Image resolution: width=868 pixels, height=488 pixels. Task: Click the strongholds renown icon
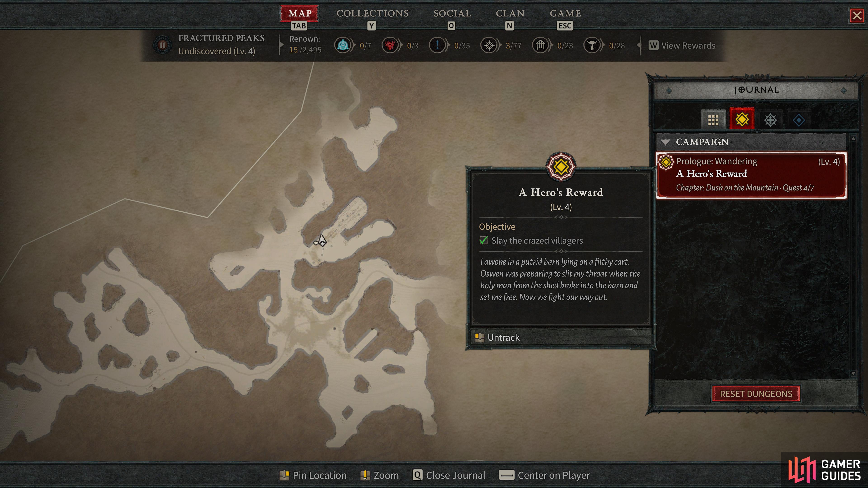click(x=390, y=45)
